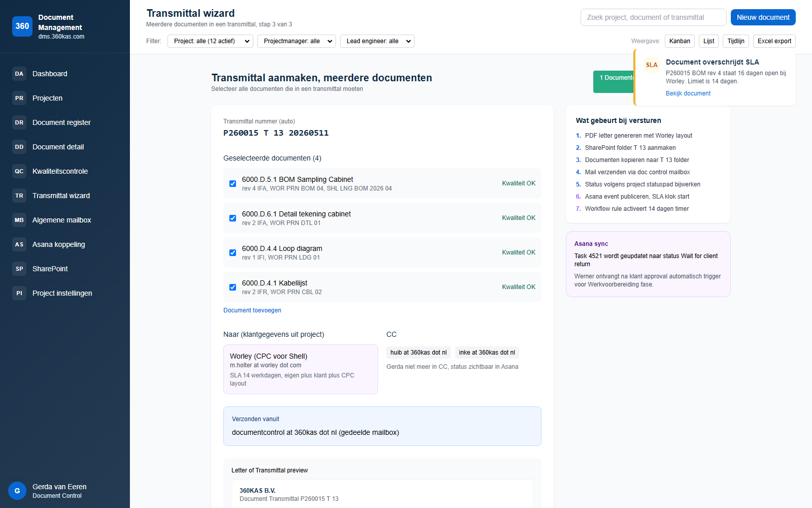
Task: Select the Worley recipient card
Action: point(300,369)
